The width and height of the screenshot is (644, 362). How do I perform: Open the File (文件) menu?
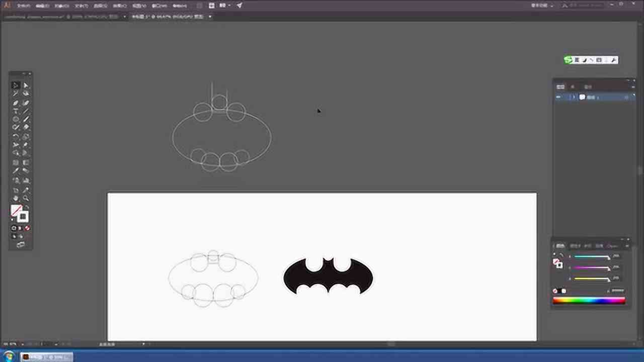pos(24,6)
